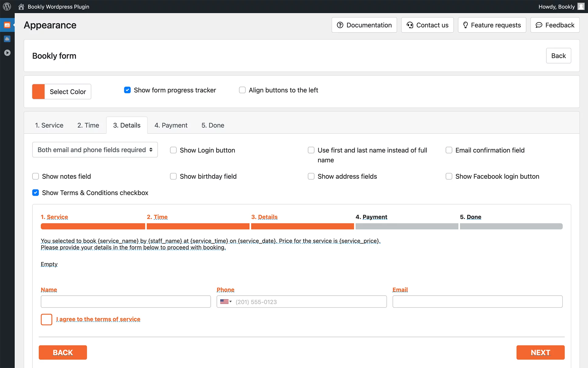This screenshot has width=588, height=368.
Task: Click the orange progress bar under 1. Service
Action: 93,226
